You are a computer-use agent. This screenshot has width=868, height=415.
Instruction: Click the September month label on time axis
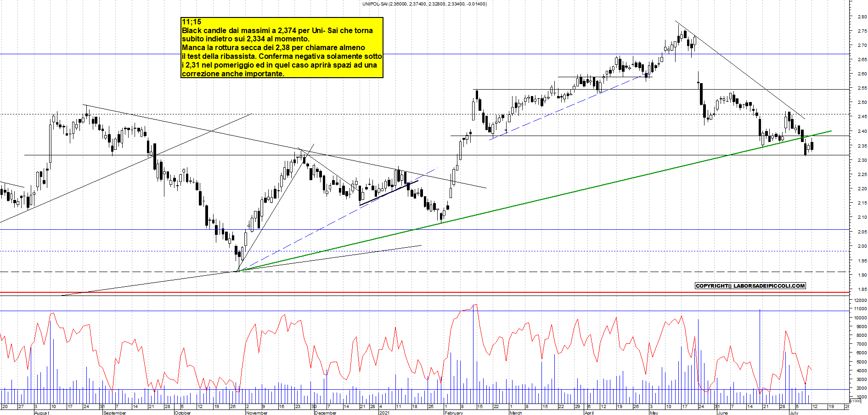tap(115, 413)
